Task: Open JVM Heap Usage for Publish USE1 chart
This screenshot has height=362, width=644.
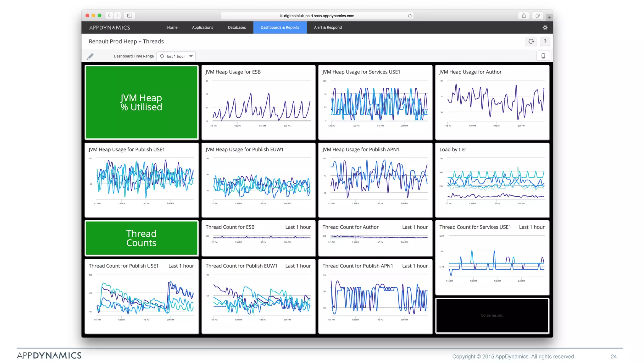Action: click(142, 180)
